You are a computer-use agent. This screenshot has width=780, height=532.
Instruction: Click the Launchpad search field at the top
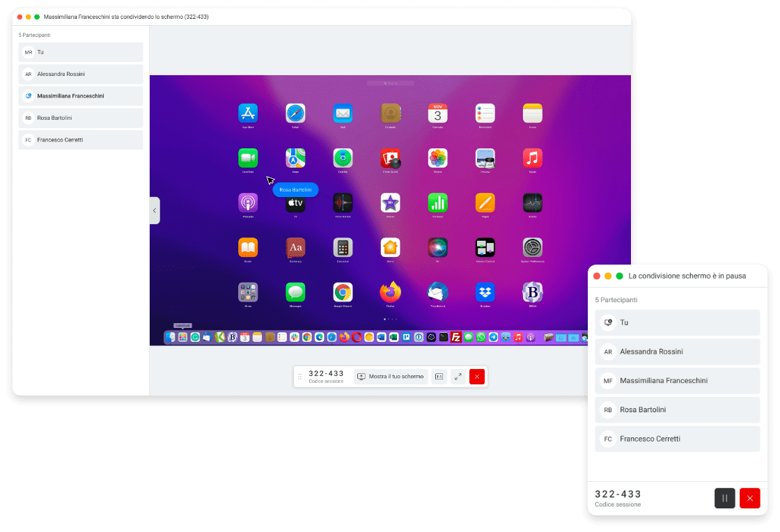(x=391, y=83)
